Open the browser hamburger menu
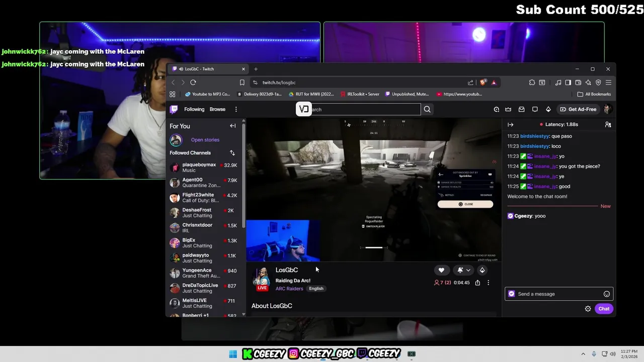The width and height of the screenshot is (644, 362). 608,82
